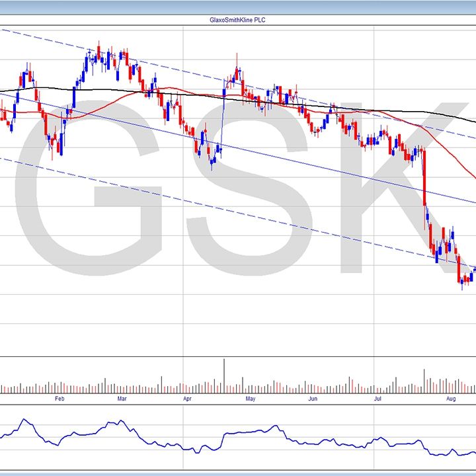The height and width of the screenshot is (476, 476).
Task: Click the May month axis label
Action: point(250,399)
